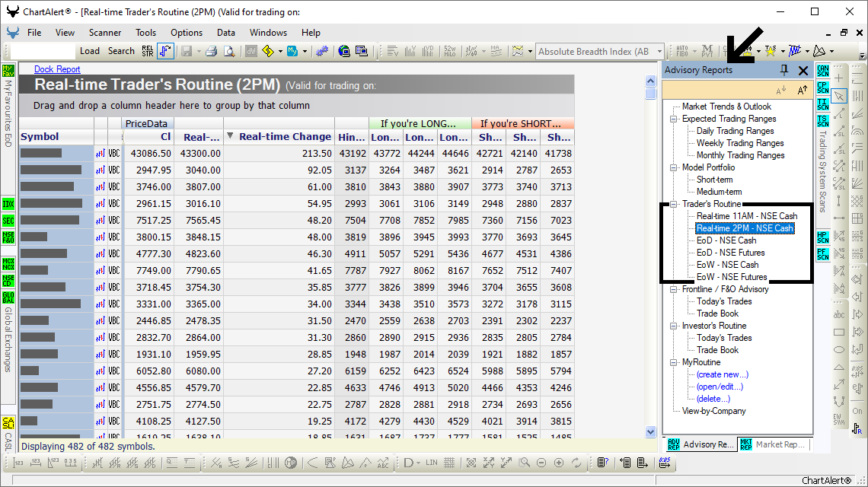Screen dimensions: 868x487
Task: Click the Load button
Action: pos(90,51)
